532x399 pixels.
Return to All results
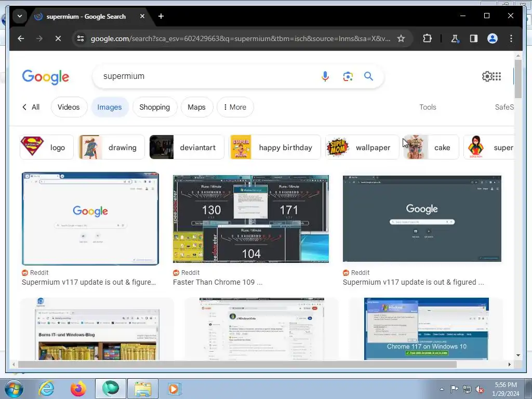[31, 107]
